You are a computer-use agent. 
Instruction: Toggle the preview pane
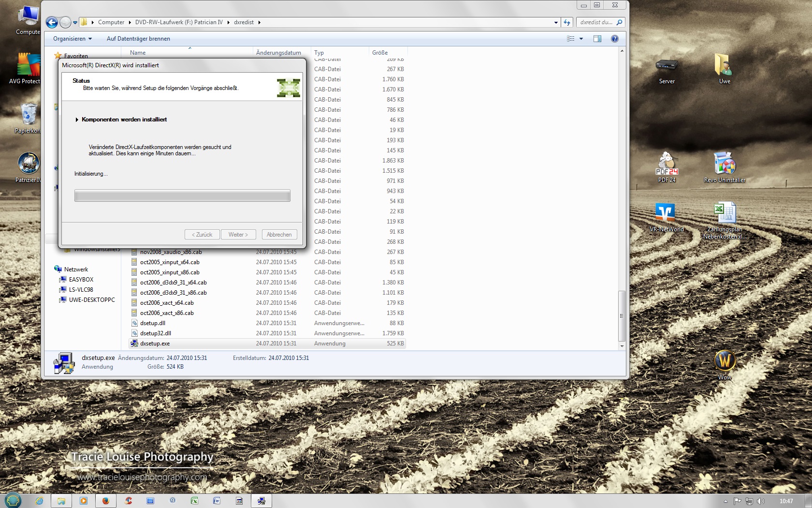pos(597,39)
